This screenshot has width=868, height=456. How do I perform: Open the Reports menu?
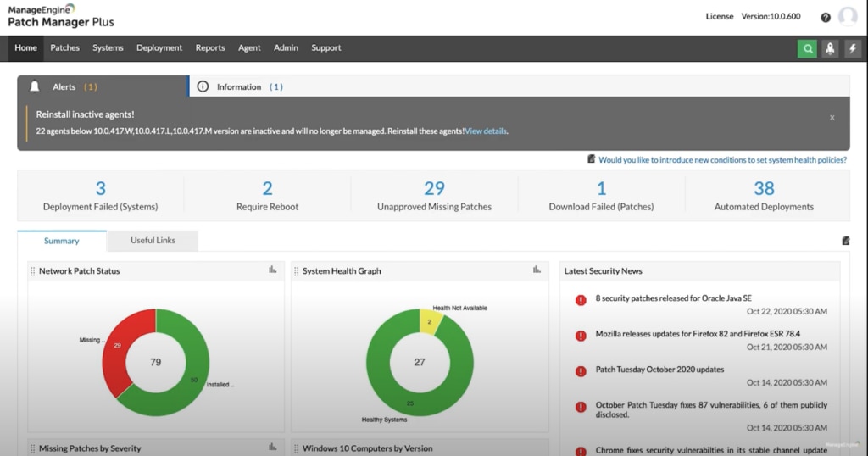tap(210, 48)
